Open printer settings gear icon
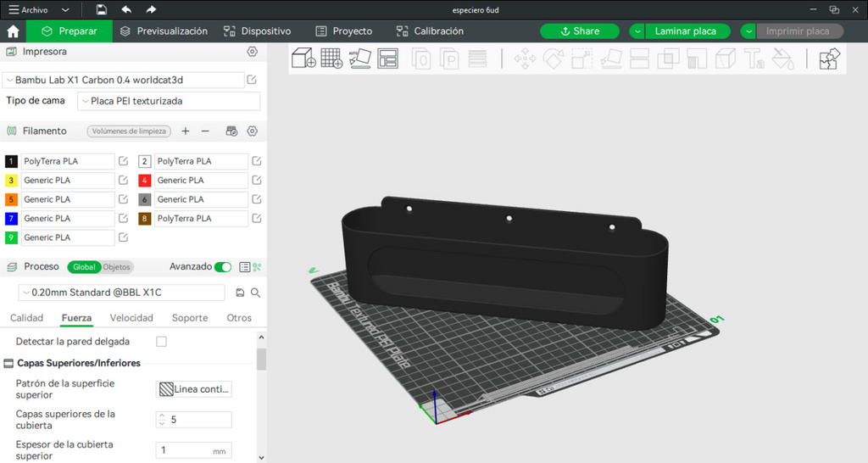 (x=252, y=52)
